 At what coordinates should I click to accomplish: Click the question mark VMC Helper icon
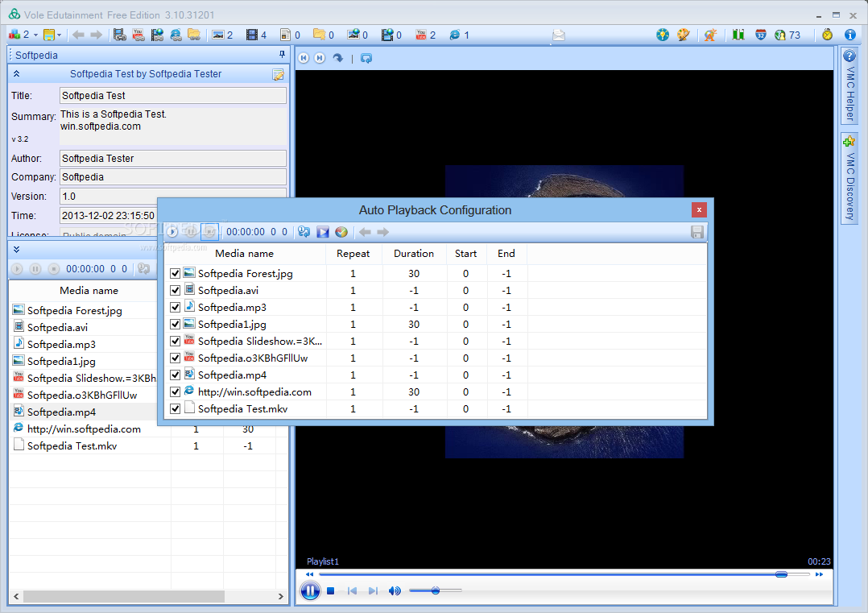click(x=849, y=56)
